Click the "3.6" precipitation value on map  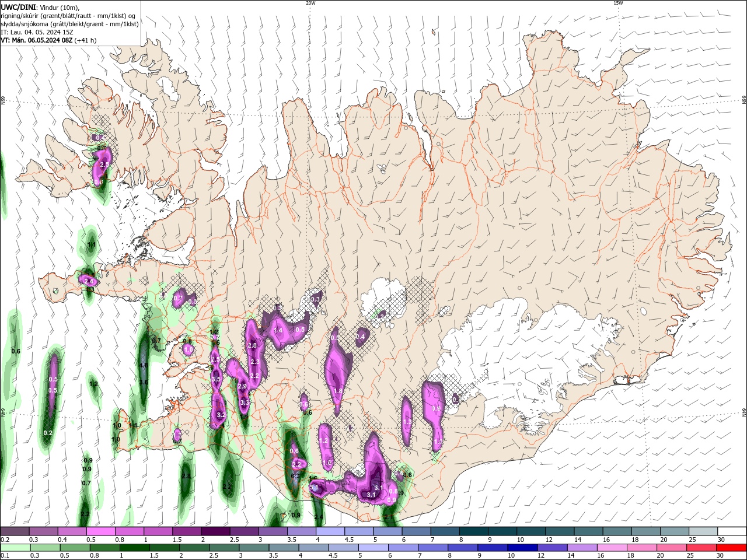point(144,383)
